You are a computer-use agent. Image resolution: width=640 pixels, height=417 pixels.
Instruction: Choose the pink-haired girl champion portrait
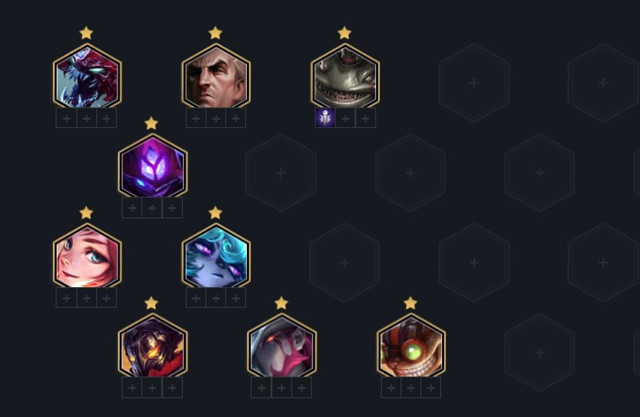[x=87, y=257]
